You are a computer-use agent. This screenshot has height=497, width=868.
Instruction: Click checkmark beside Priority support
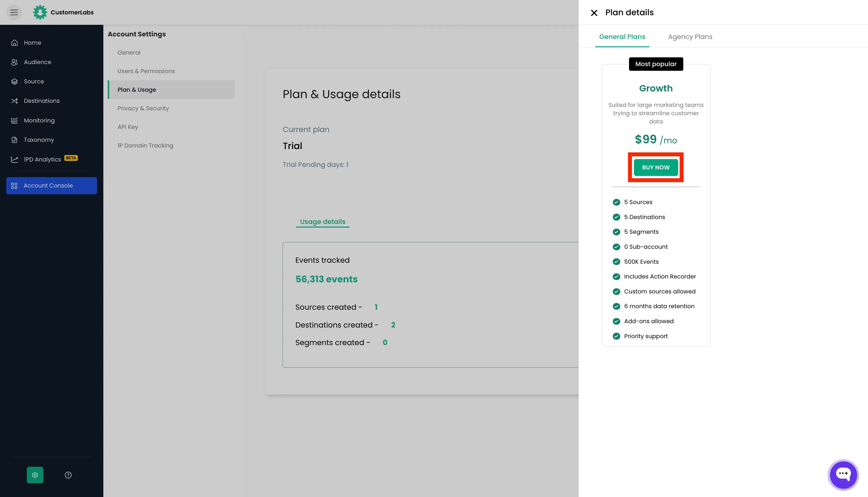[616, 336]
